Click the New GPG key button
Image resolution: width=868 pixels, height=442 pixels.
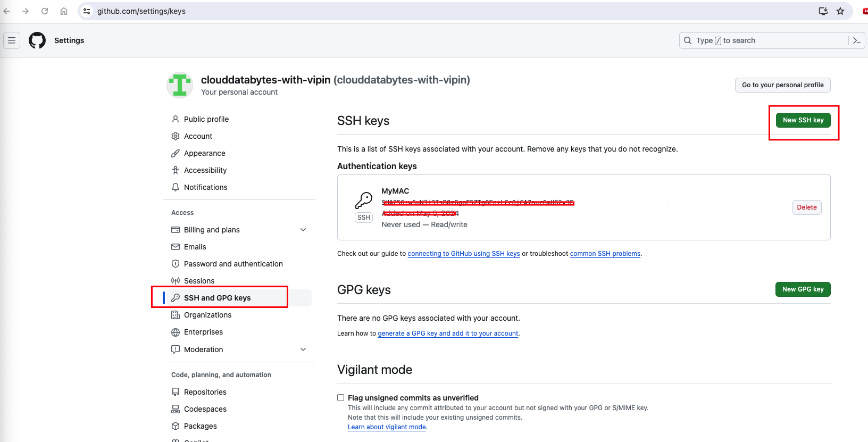click(803, 289)
